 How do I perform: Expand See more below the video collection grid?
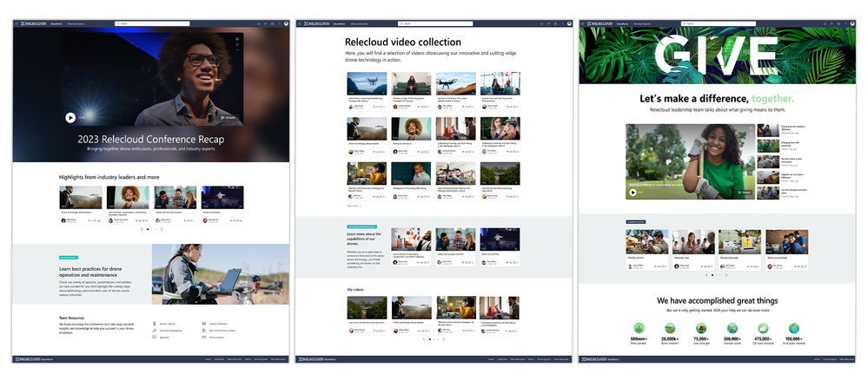coord(354,207)
